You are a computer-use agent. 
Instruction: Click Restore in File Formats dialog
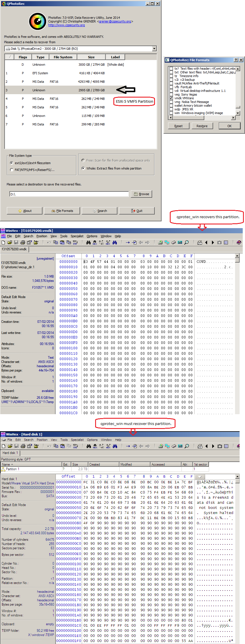point(202,126)
